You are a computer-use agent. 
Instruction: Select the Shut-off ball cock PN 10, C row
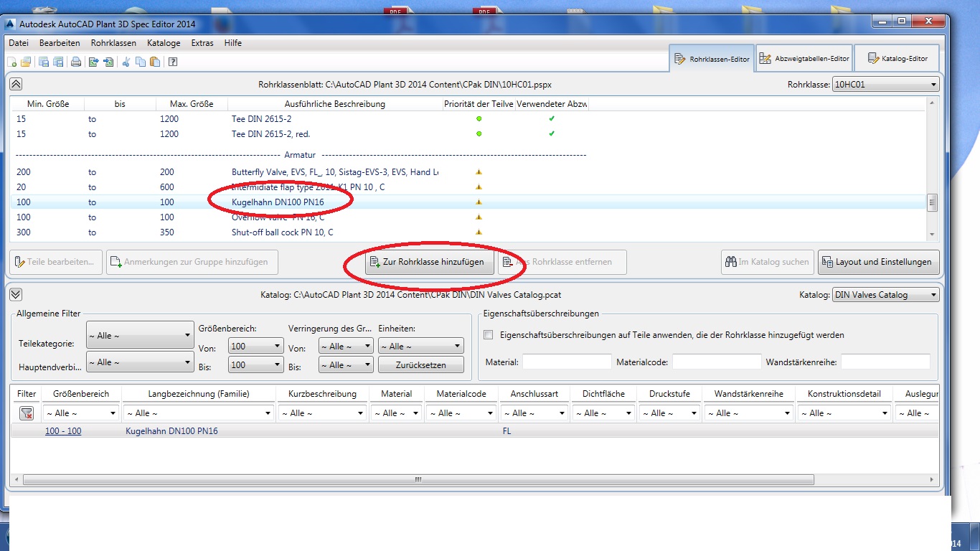point(468,232)
